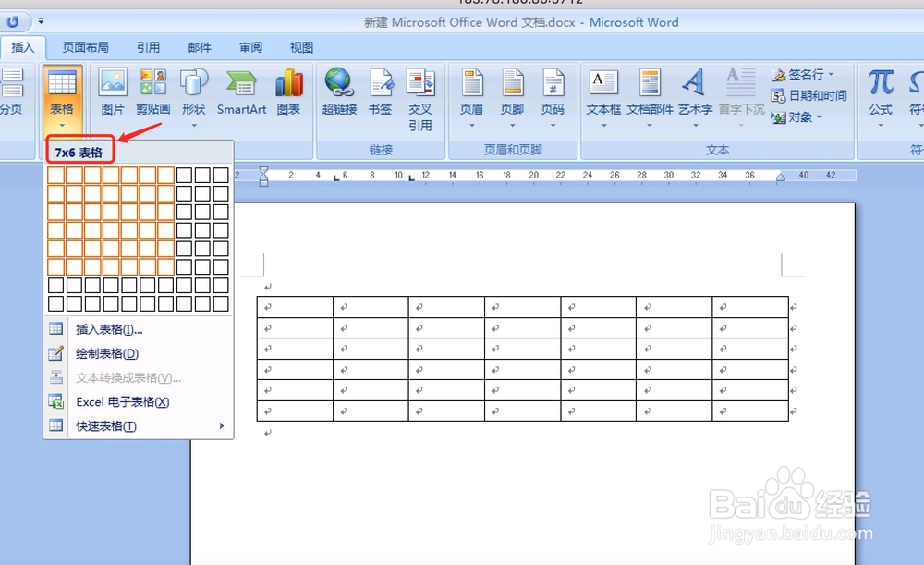Open Quick Parts (文档部件)
Image resolution: width=924 pixels, height=565 pixels.
(650, 98)
